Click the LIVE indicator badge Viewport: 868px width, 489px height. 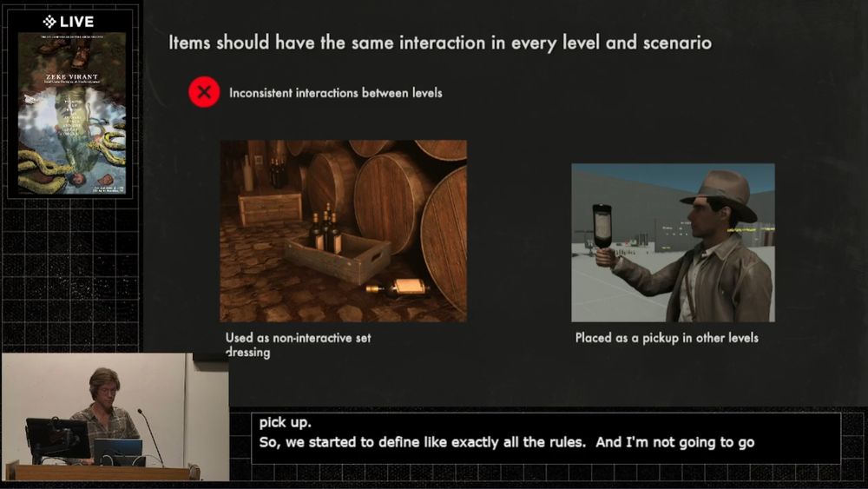pos(69,22)
